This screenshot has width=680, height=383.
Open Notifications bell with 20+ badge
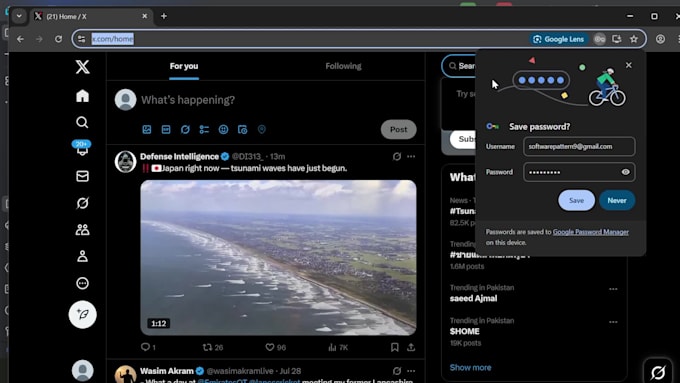82,148
